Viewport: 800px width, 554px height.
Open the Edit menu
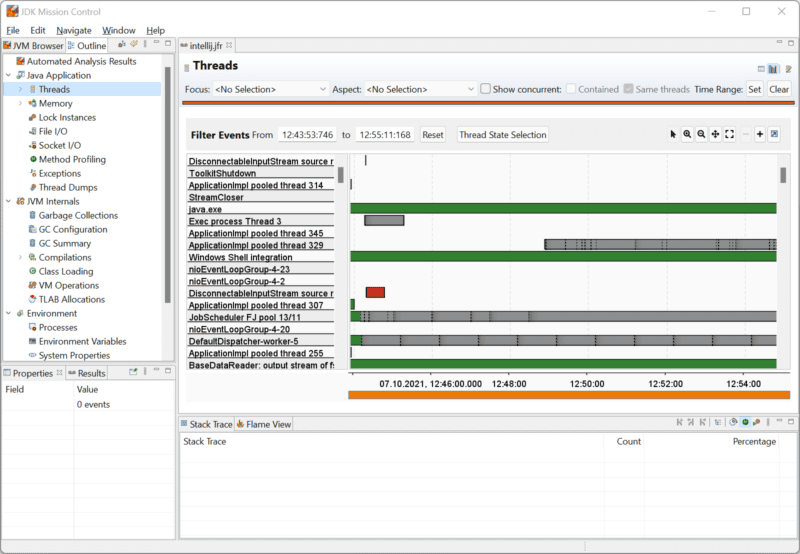(38, 30)
